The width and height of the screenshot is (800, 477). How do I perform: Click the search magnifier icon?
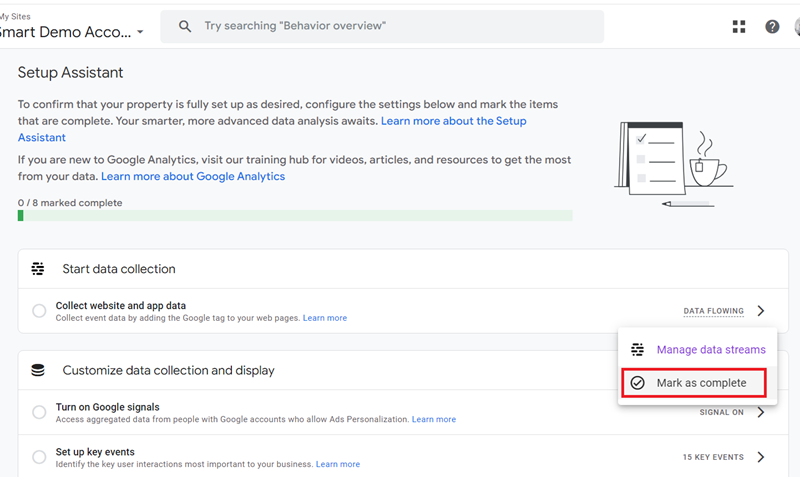185,27
